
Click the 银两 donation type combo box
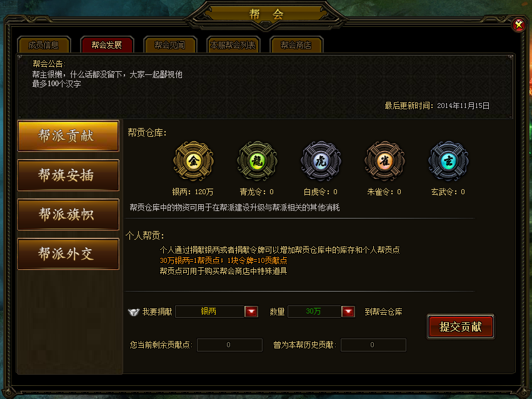(216, 312)
